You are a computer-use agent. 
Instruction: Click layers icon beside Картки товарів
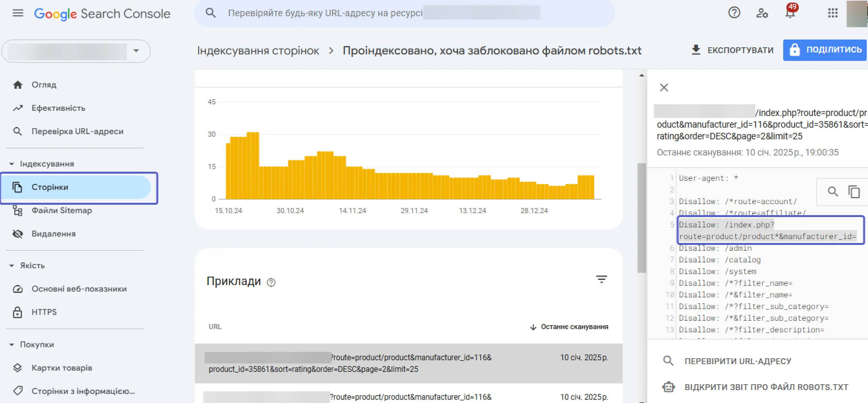tap(17, 368)
